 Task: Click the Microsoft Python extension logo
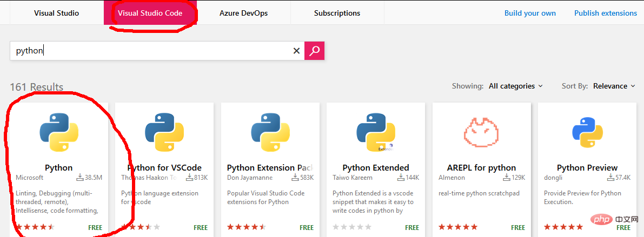[59, 132]
